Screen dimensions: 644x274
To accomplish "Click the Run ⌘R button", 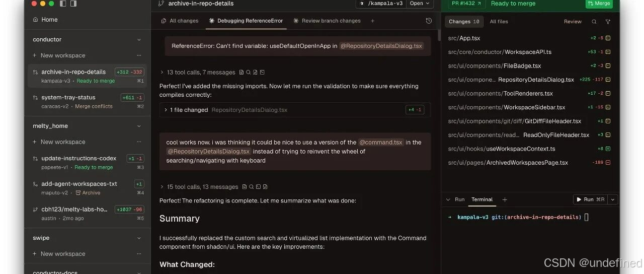I will [x=591, y=199].
